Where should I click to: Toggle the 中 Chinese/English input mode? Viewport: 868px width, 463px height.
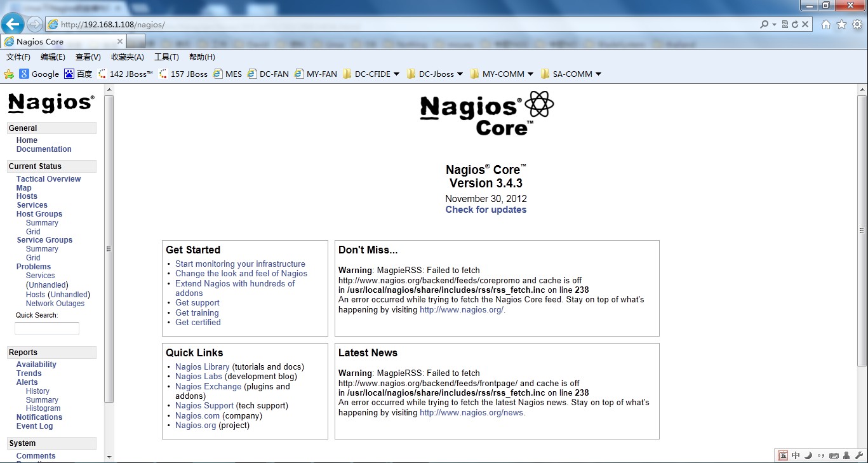[x=796, y=455]
